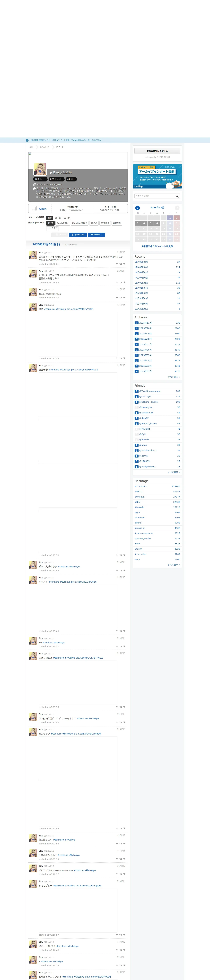This screenshot has width=210, height=980.
Task: Open hashtag #TOKYOMX link
Action: coord(141,486)
